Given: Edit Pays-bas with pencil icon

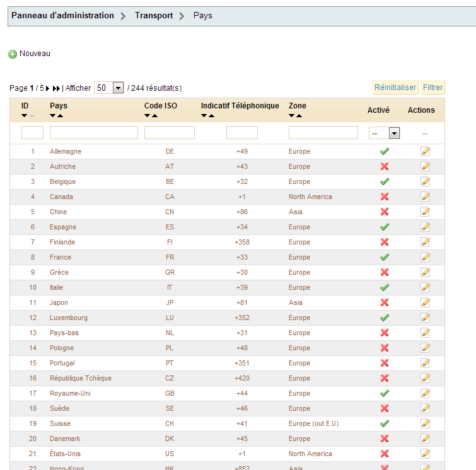Looking at the screenshot, I should pyautogui.click(x=426, y=333).
